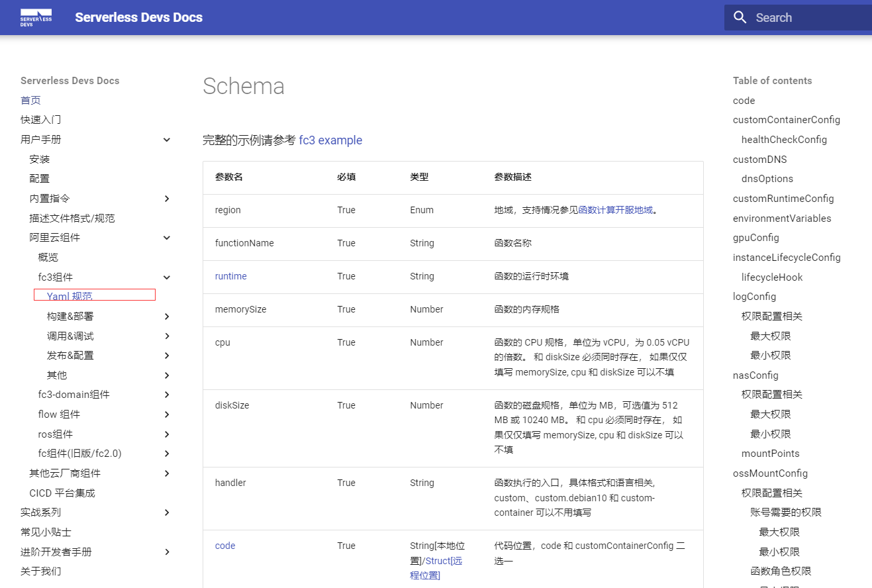This screenshot has width=872, height=588.
Task: Expand the 实战系列 chevron
Action: click(167, 513)
